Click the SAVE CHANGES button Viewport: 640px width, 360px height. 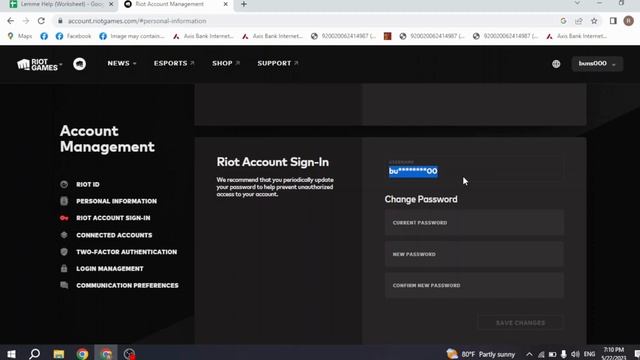tap(520, 323)
